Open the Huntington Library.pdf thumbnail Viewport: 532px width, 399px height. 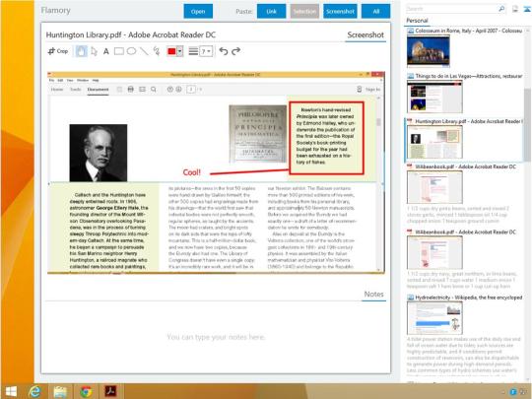434,142
